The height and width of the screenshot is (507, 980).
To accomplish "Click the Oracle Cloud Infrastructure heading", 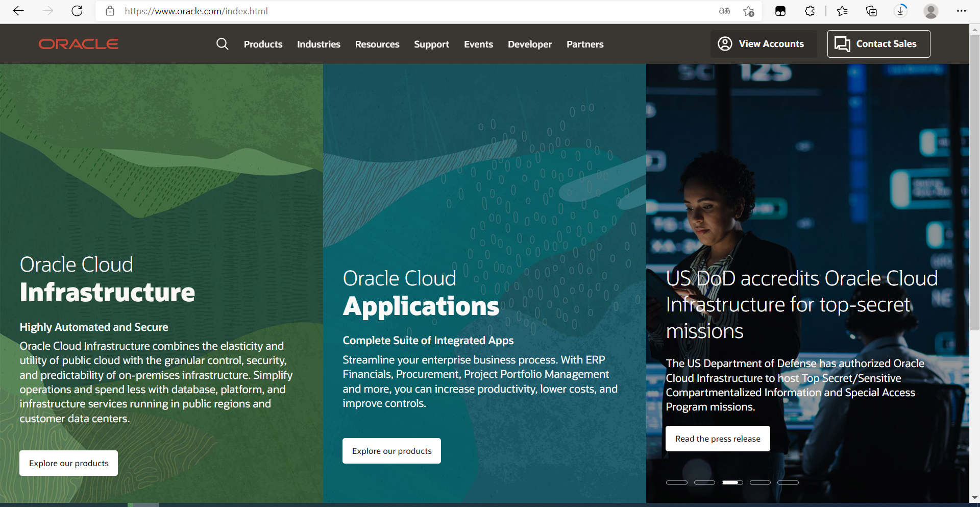I will (x=107, y=279).
